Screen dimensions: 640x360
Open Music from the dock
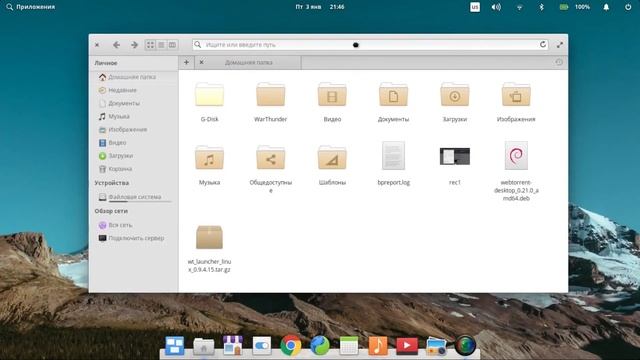pyautogui.click(x=378, y=346)
